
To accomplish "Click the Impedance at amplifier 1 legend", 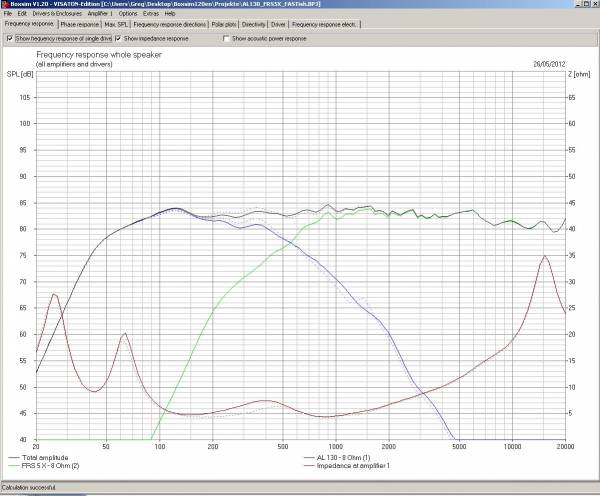I will [x=347, y=466].
